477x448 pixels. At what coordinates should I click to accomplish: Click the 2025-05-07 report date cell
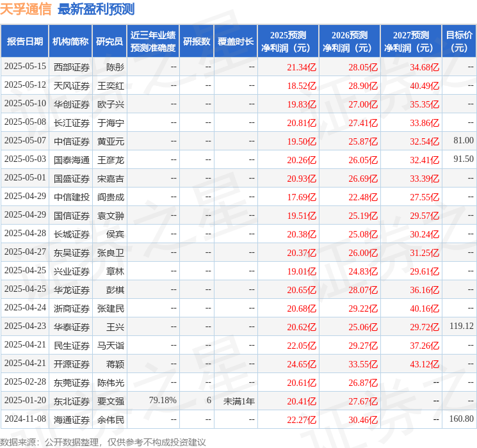[x=25, y=141]
